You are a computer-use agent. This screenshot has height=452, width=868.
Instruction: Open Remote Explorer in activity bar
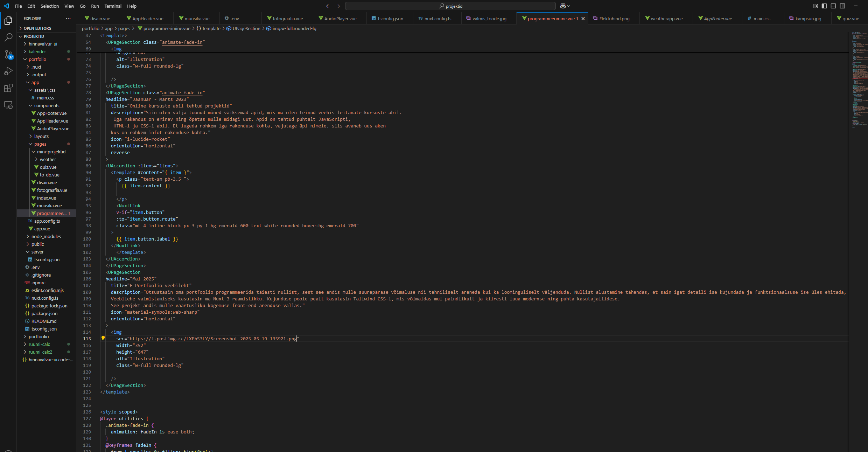coord(8,105)
